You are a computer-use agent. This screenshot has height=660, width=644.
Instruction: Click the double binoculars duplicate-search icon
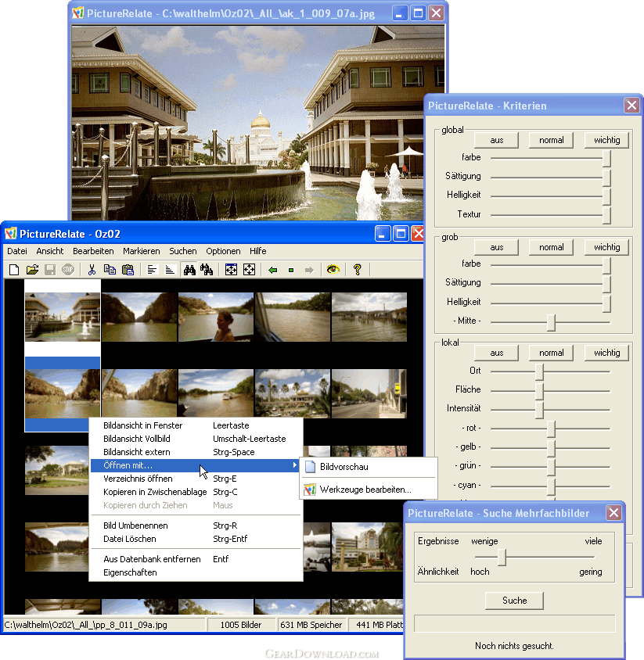[x=207, y=269]
